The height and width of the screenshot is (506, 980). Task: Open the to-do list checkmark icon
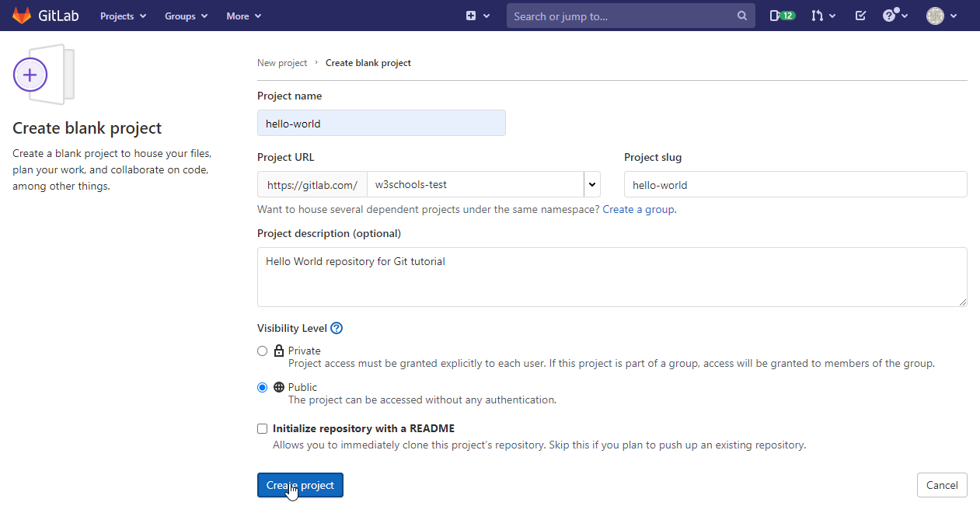[x=860, y=16]
